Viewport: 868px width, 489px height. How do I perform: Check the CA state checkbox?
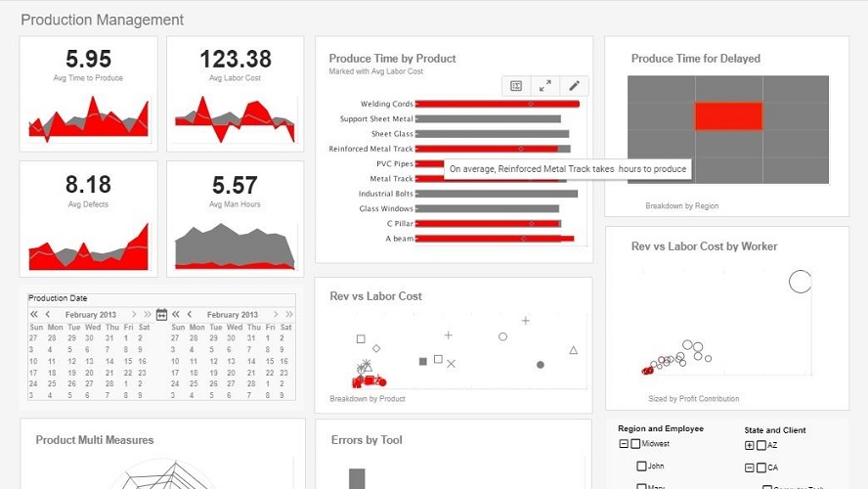click(761, 467)
